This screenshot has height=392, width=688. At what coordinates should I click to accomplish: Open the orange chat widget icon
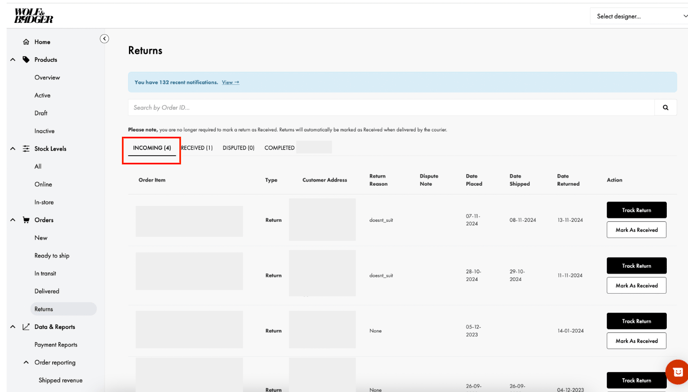point(677,372)
